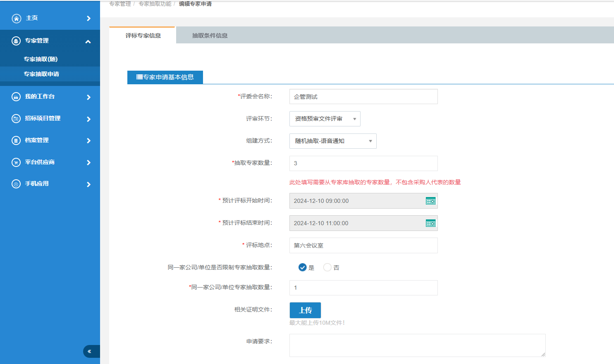
Task: Open the 专家抽取(随) submenu link
Action: [x=41, y=59]
